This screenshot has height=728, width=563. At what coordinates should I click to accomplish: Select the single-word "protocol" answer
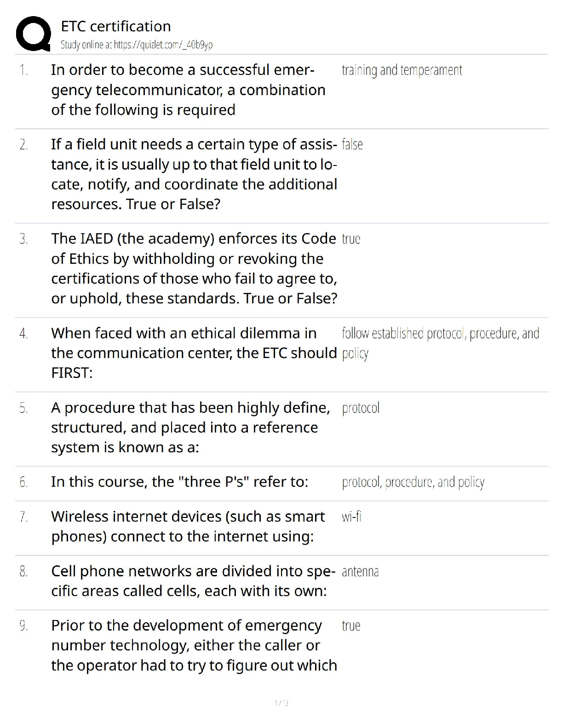pos(361,408)
